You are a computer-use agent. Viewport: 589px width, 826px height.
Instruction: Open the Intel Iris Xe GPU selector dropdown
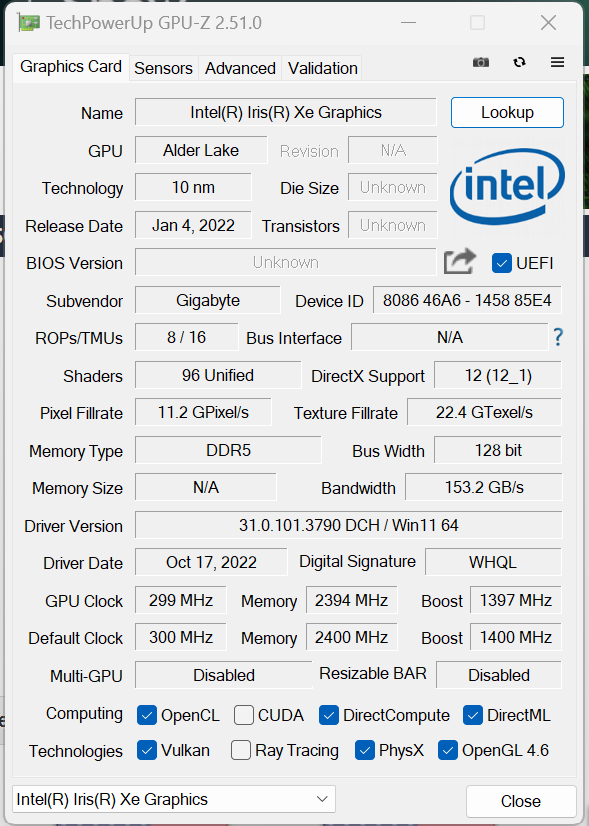(174, 799)
